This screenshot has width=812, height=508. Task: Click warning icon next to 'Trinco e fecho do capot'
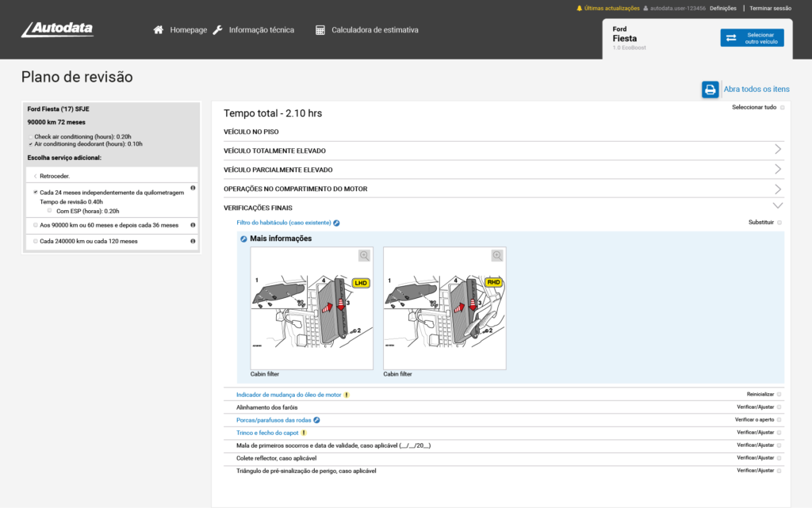(303, 433)
